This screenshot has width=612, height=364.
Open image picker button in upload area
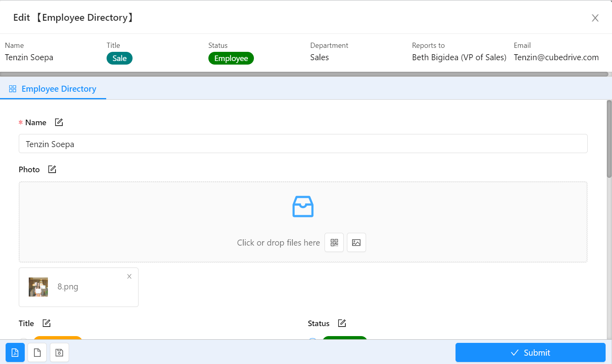coord(357,242)
